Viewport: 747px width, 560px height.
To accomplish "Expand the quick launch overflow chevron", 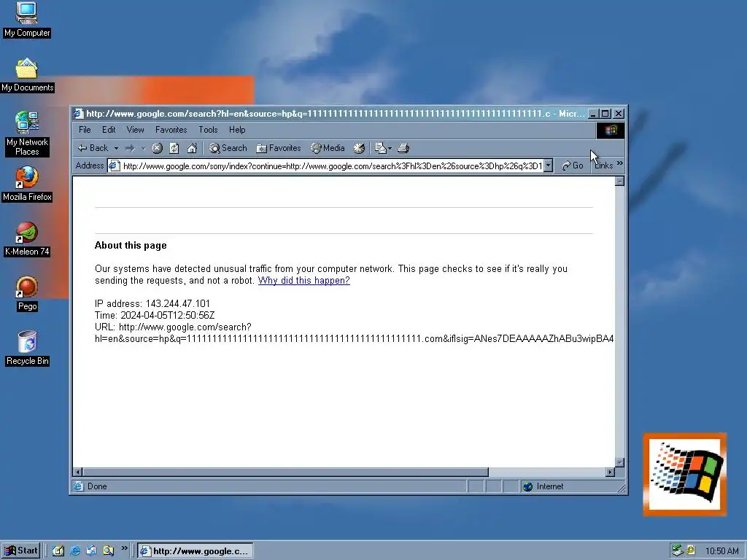I will click(124, 548).
